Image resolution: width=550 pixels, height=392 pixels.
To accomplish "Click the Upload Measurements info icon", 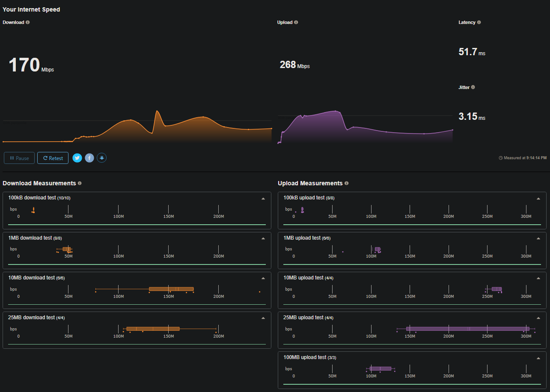I will click(x=346, y=183).
